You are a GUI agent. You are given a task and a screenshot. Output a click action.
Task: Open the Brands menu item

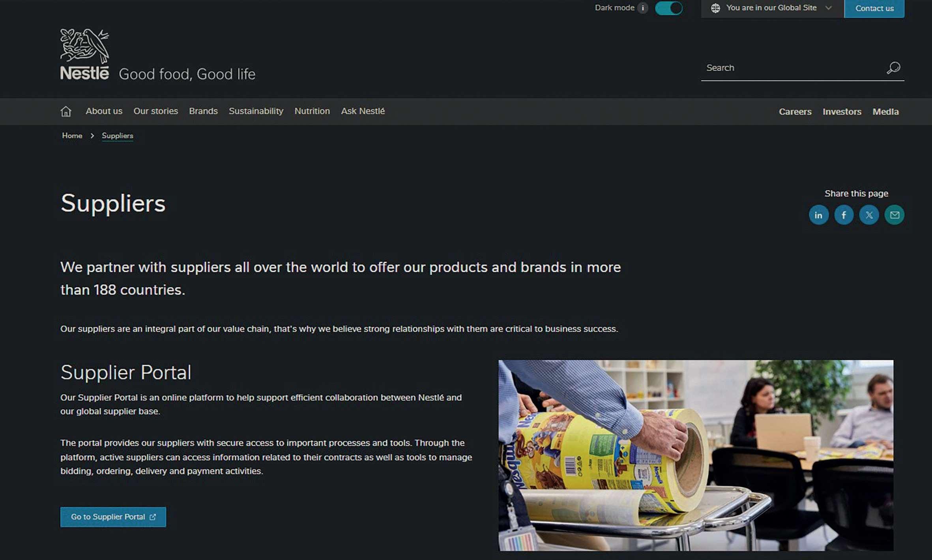(x=203, y=111)
